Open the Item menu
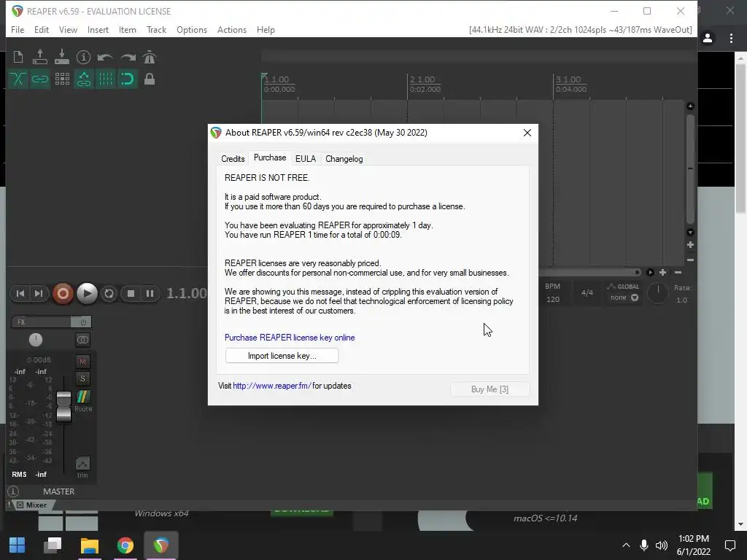The width and height of the screenshot is (747, 560). (127, 29)
